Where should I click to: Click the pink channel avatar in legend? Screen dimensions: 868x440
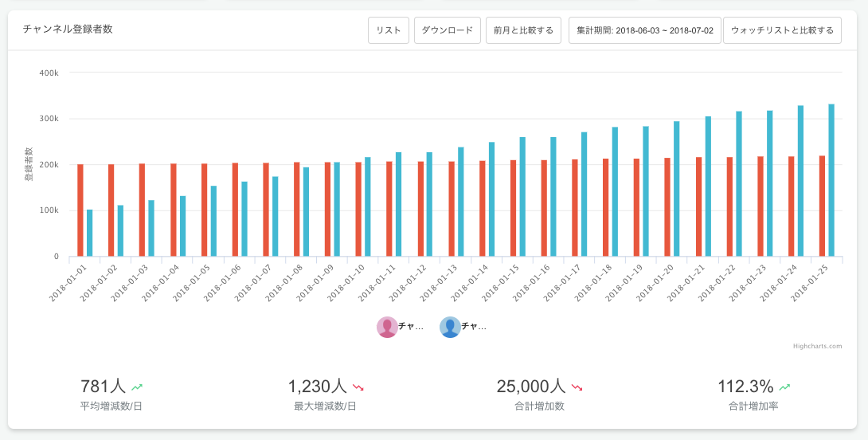pos(387,327)
